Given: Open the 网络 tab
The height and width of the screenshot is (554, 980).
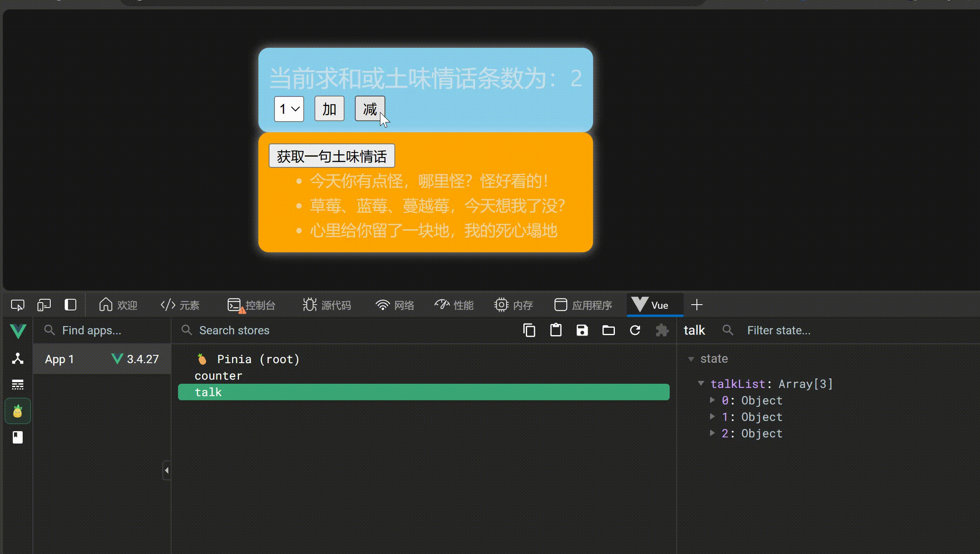Looking at the screenshot, I should pyautogui.click(x=394, y=305).
